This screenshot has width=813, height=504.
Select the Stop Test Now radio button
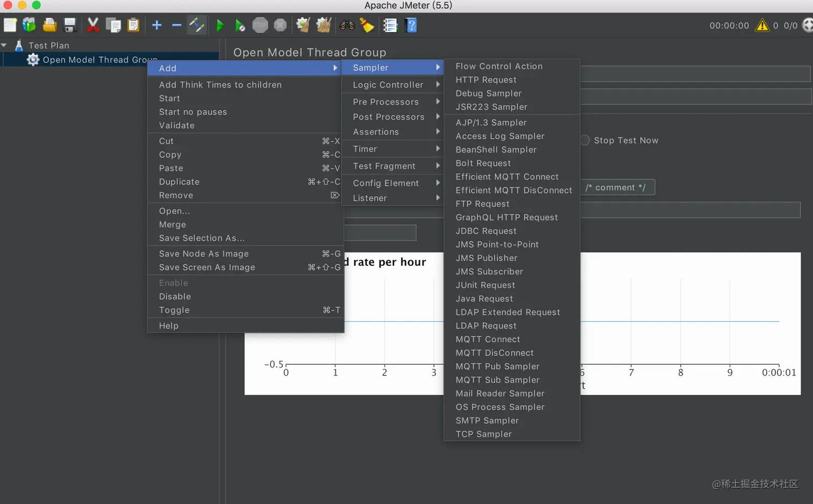585,140
